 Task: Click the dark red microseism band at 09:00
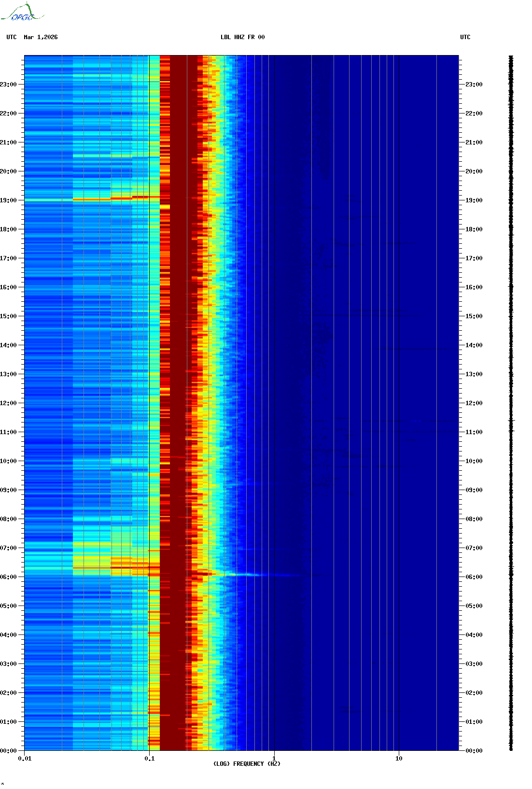click(176, 490)
